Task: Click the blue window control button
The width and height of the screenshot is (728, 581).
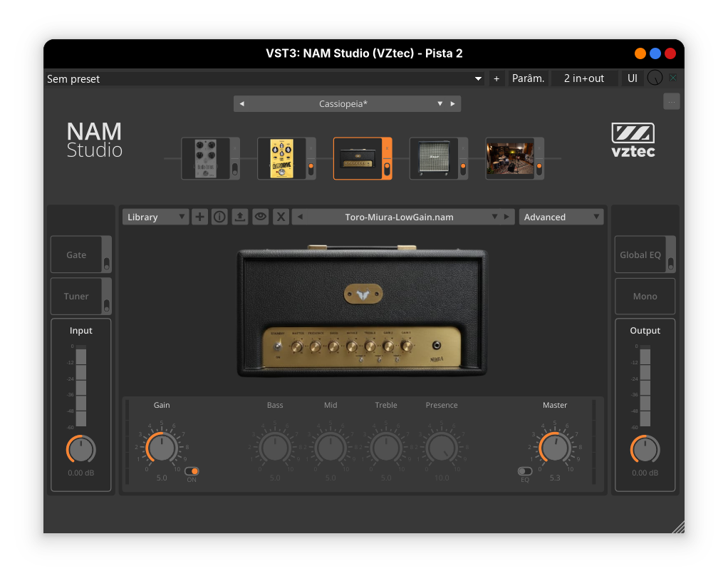Action: click(x=655, y=53)
